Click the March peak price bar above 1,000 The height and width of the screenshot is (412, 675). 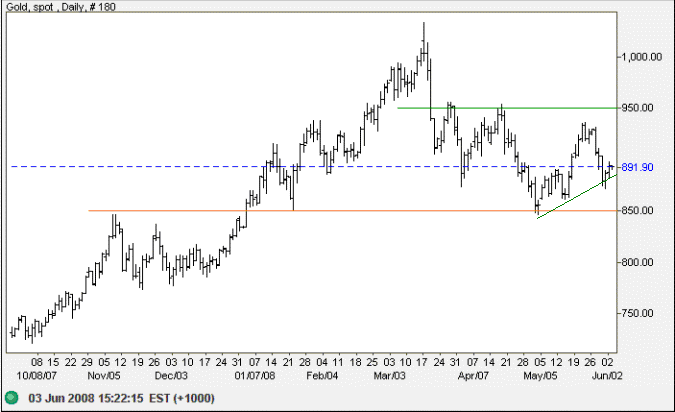coord(424,43)
